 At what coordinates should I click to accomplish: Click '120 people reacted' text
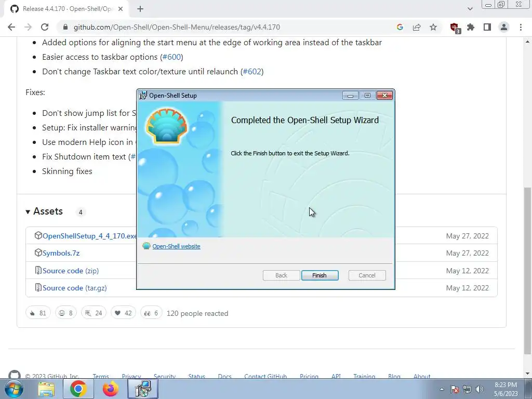tap(197, 313)
